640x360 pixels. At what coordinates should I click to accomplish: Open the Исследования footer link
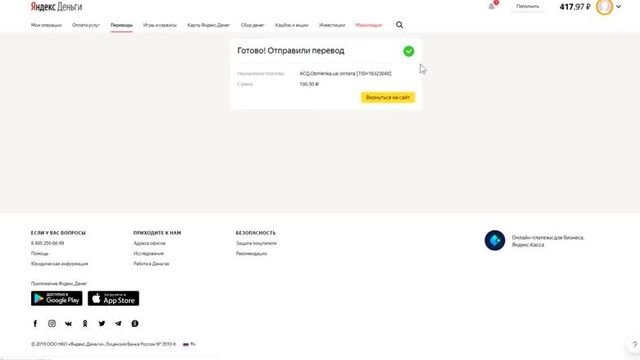(149, 253)
